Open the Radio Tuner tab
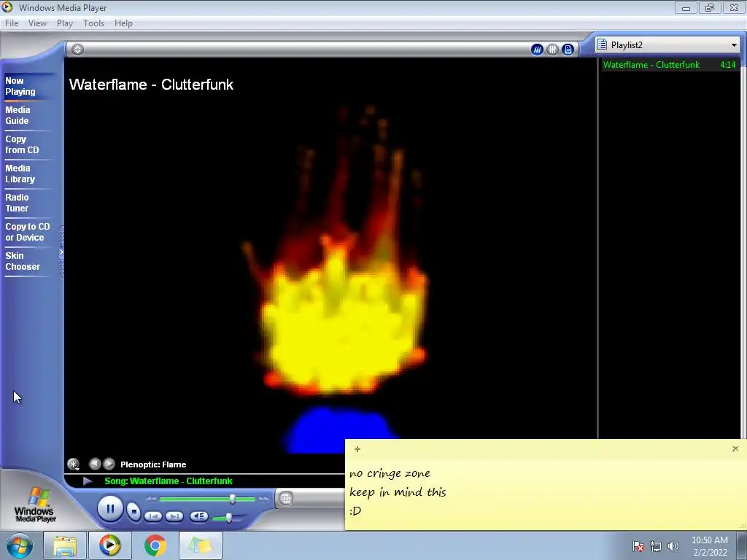 18,203
